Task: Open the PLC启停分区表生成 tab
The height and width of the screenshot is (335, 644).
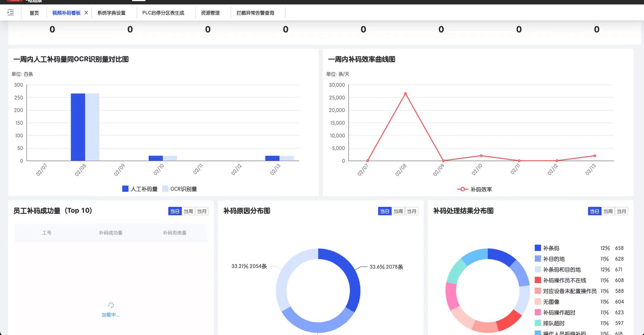Action: tap(163, 13)
